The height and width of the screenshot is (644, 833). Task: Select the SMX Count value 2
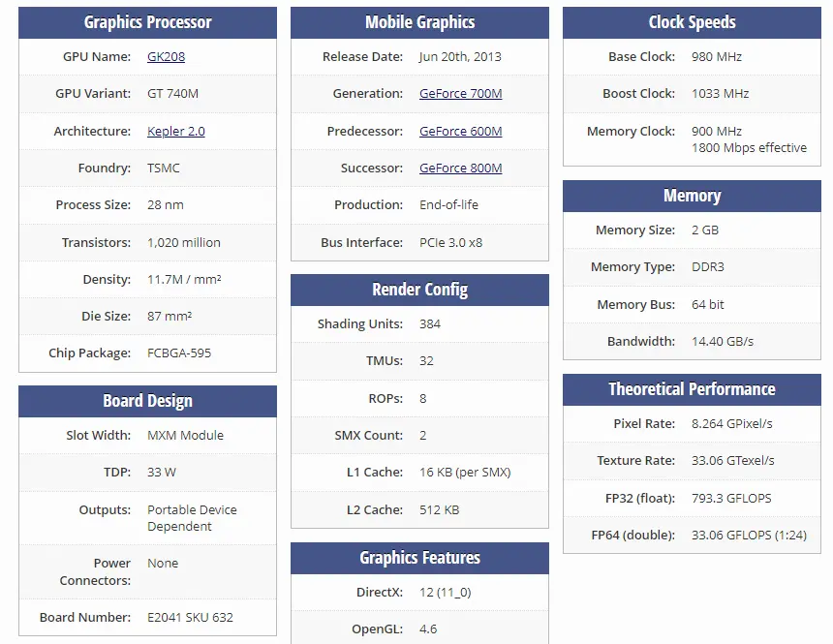tap(423, 435)
